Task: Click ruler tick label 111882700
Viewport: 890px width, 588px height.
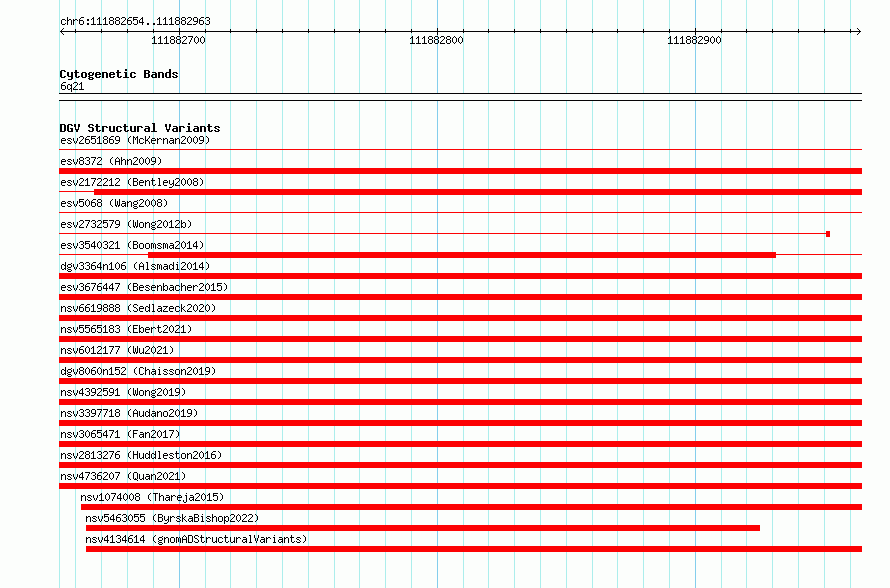Action: 178,40
